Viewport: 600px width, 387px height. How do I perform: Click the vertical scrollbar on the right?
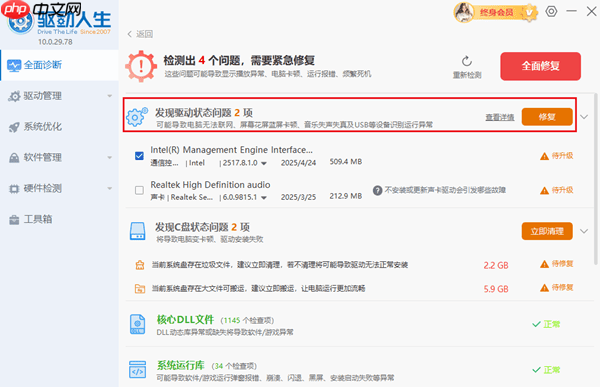click(595, 179)
